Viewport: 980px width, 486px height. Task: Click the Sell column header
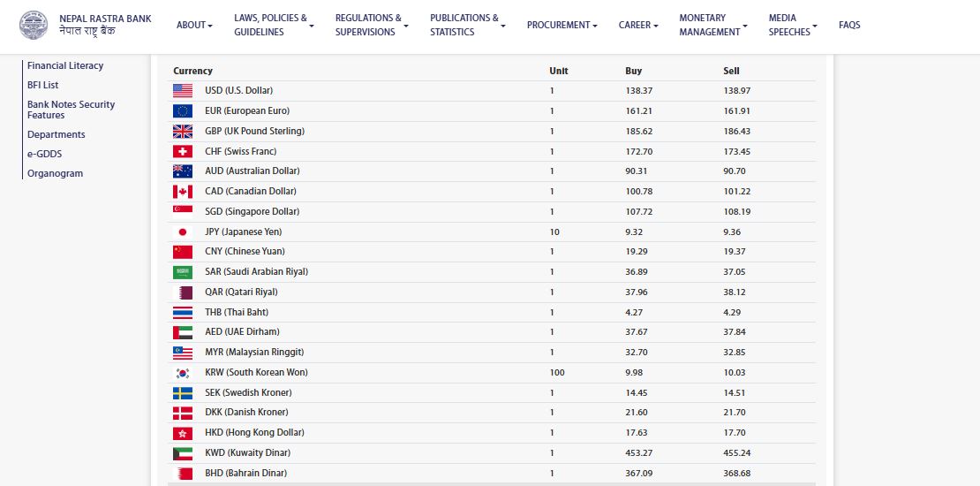click(x=731, y=71)
